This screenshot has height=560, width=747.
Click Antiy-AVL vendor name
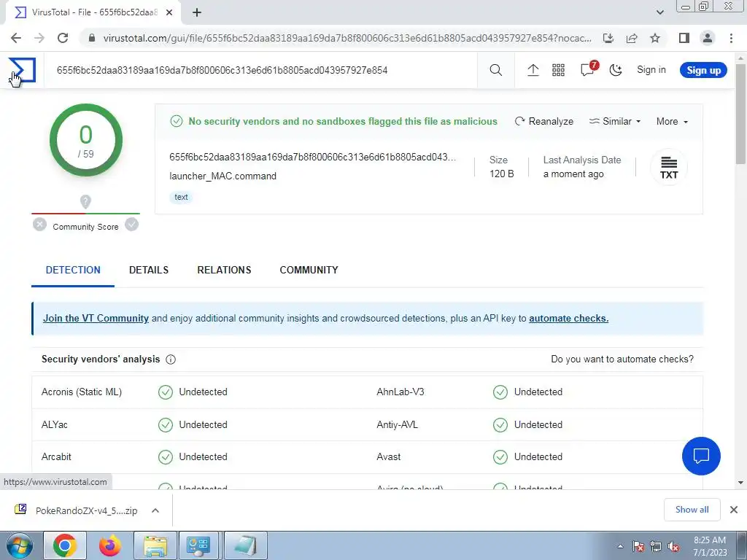[x=397, y=424]
